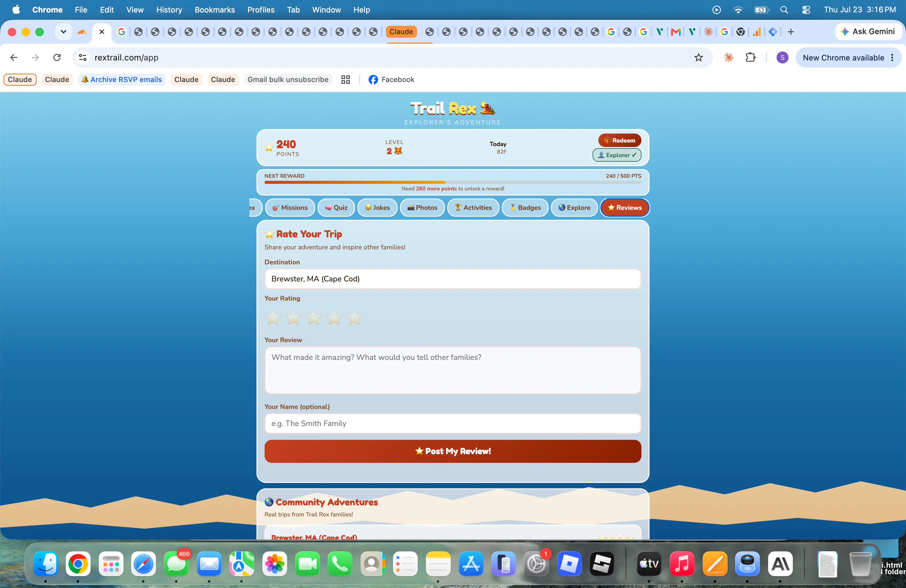Screen dimensions: 906x588
Task: Click the next reward progress bar
Action: coord(453,182)
